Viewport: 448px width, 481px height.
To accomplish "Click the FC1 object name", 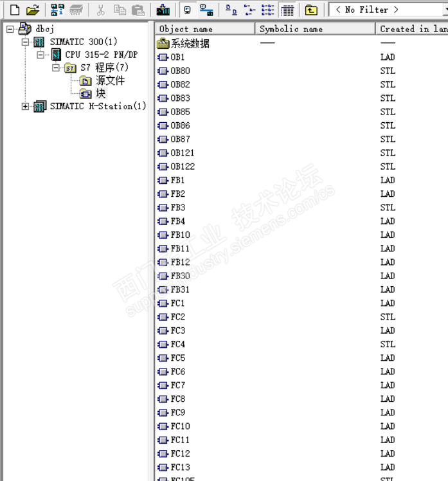I will 177,304.
